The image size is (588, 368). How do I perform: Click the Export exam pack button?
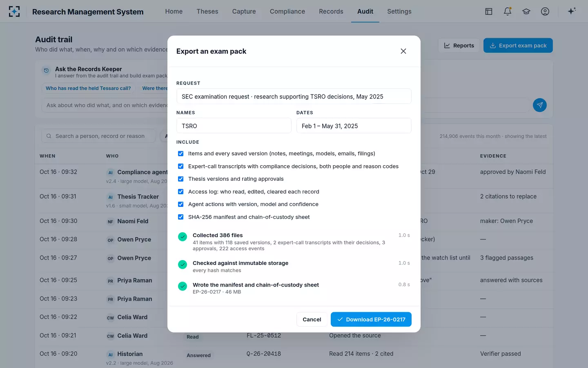(518, 45)
